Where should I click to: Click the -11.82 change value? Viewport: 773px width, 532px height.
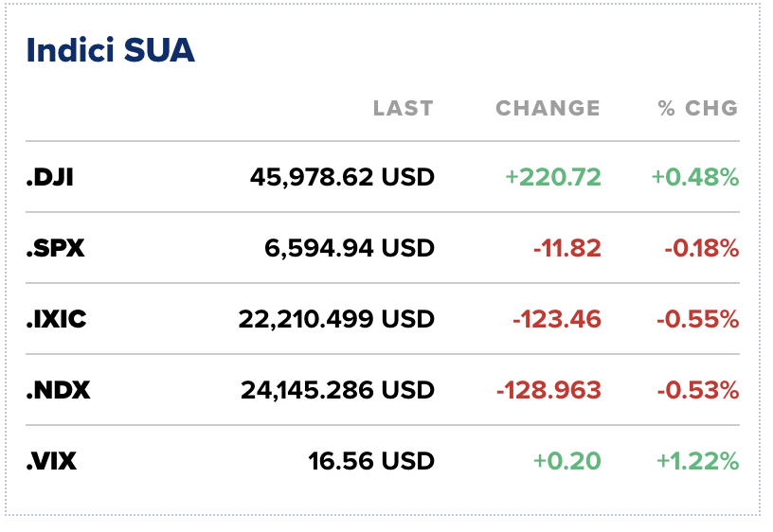pyautogui.click(x=566, y=248)
